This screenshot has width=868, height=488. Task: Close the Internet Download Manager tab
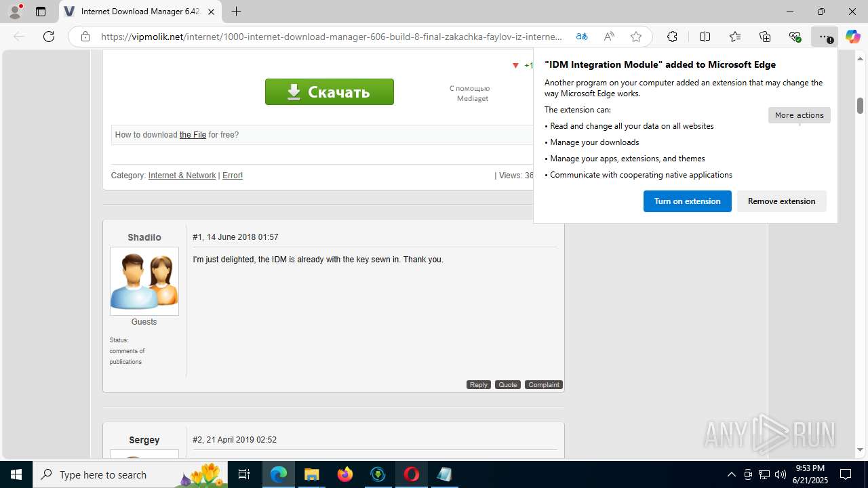click(x=211, y=12)
